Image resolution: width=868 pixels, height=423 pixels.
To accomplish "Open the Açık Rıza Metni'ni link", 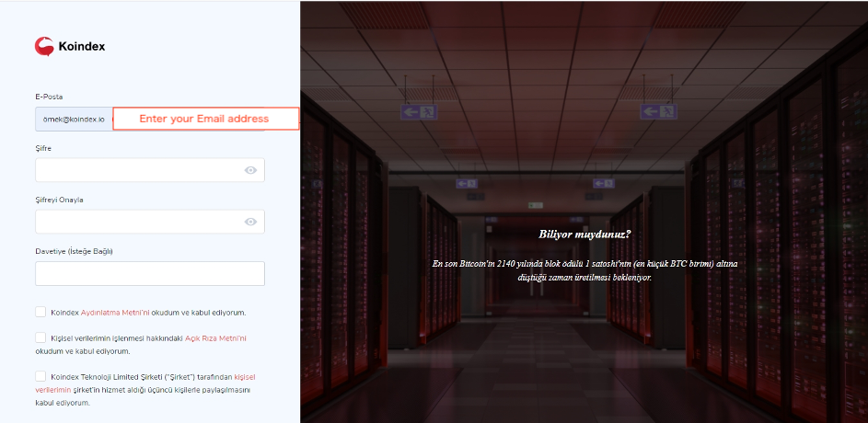I will [215, 338].
